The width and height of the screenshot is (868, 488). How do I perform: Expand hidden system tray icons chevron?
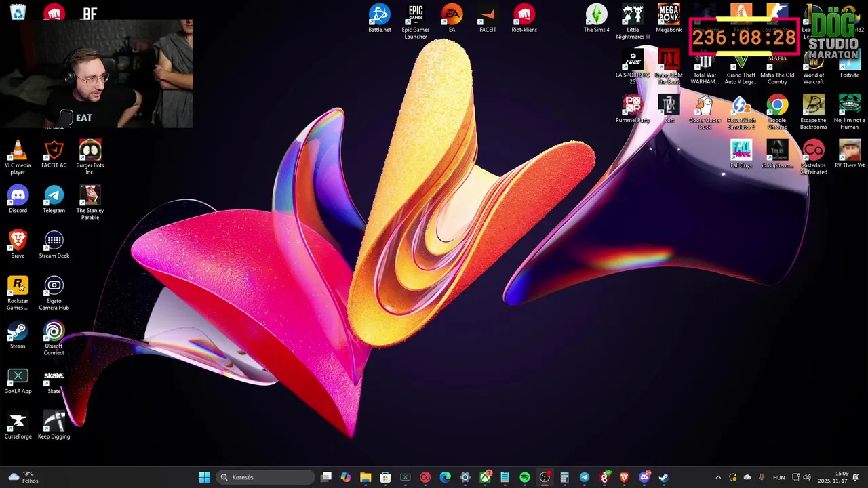pyautogui.click(x=718, y=477)
